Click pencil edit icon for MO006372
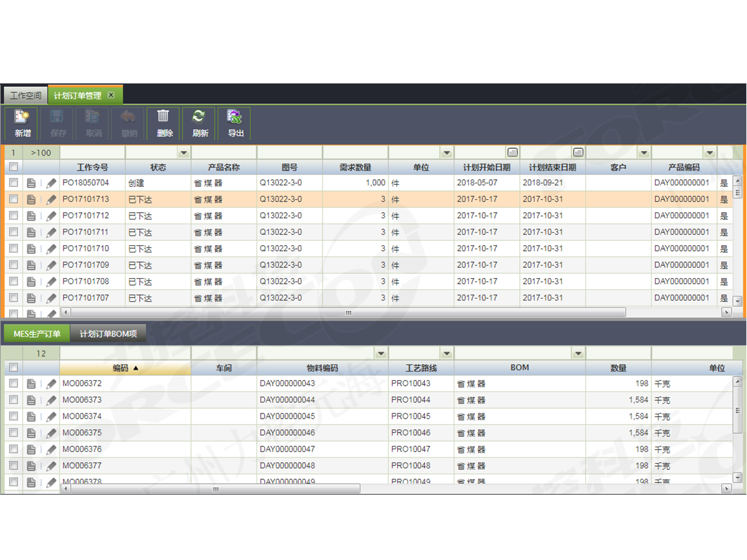747x560 pixels. 52,384
